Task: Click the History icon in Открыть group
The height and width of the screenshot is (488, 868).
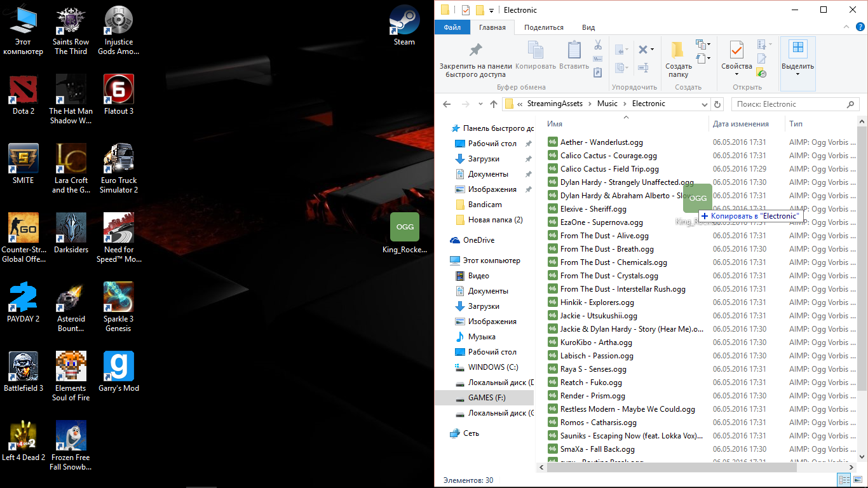Action: point(761,73)
